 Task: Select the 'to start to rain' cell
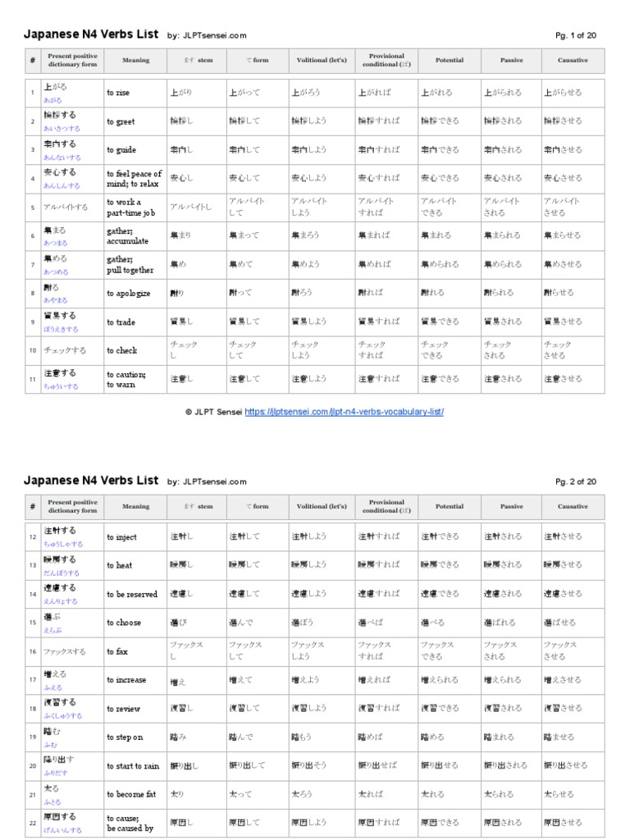(135, 766)
